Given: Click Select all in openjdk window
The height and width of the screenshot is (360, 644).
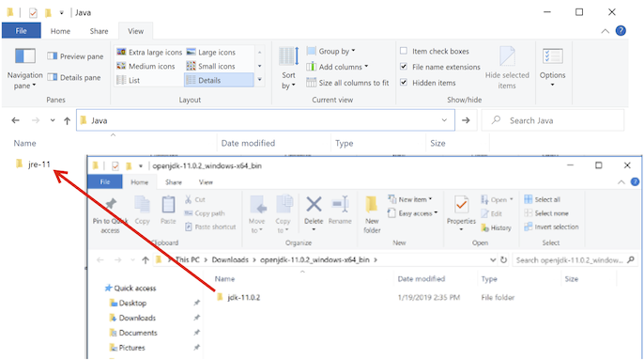Looking at the screenshot, I should 543,199.
